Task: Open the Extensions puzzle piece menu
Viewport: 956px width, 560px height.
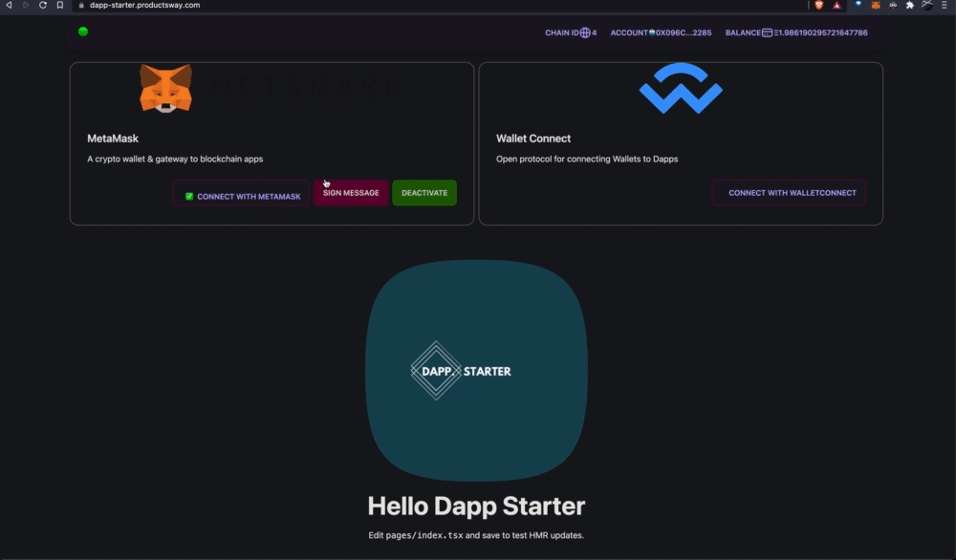Action: (910, 5)
